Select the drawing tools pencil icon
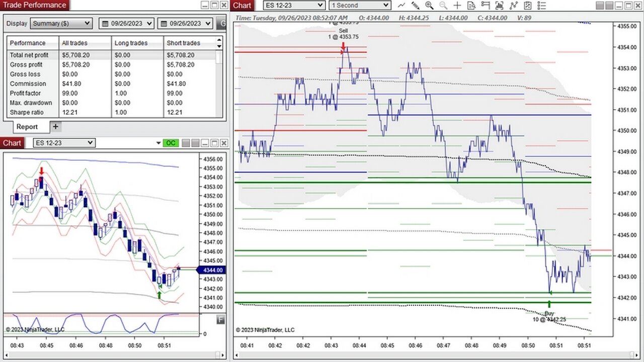This screenshot has width=644, height=362. [x=415, y=6]
